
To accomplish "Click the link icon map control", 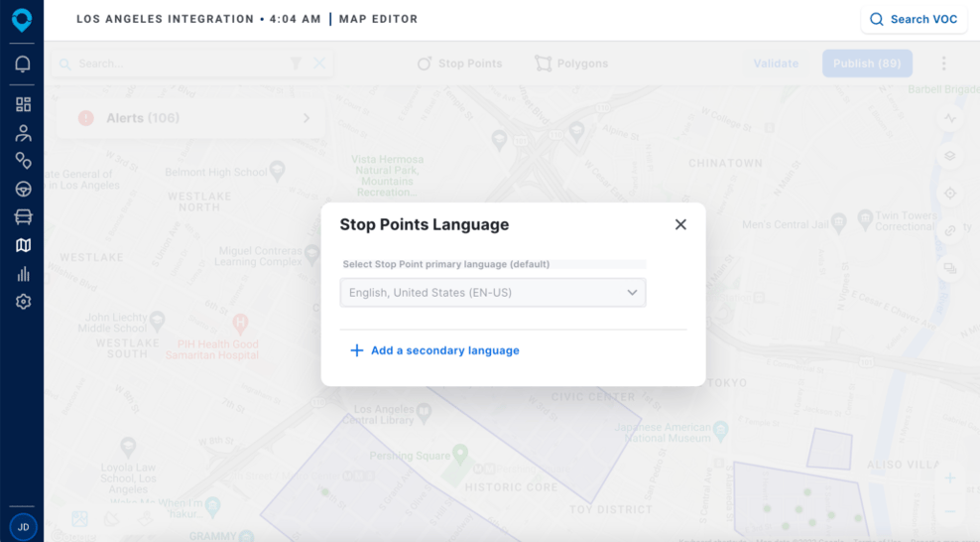I will (950, 230).
